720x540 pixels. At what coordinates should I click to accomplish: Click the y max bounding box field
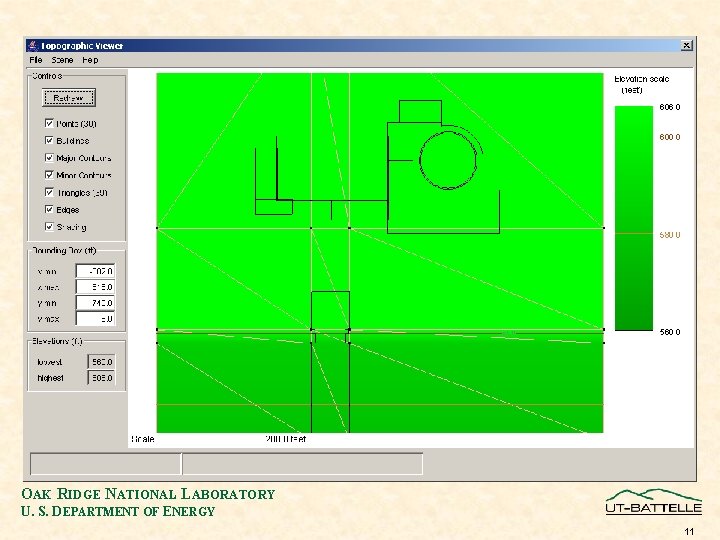click(x=95, y=319)
